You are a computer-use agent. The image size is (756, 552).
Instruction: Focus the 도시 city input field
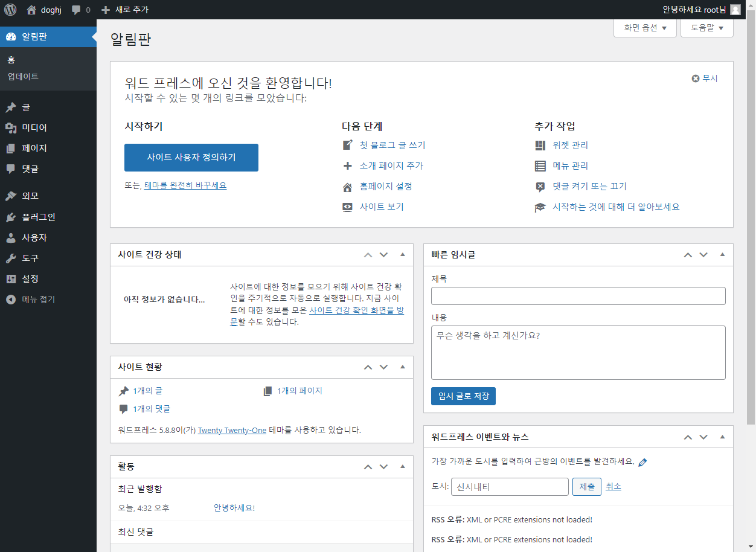point(510,487)
